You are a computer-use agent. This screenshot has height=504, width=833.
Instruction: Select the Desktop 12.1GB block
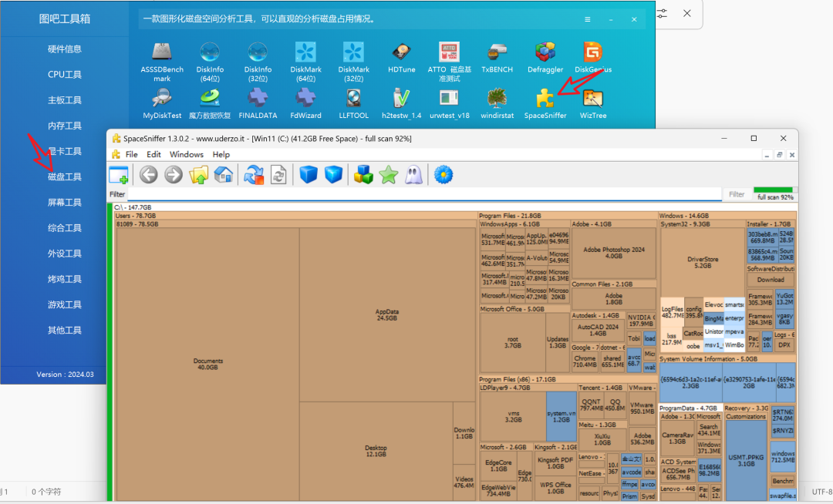(376, 451)
